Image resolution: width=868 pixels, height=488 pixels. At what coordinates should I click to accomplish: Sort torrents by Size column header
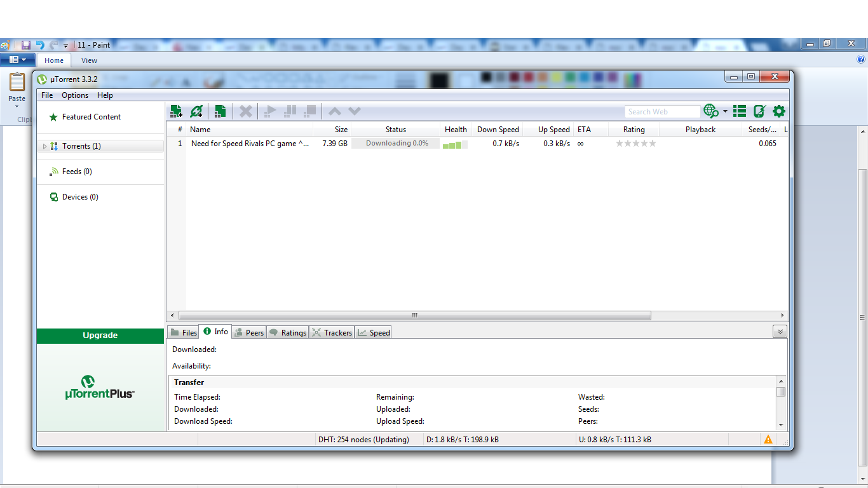point(332,130)
